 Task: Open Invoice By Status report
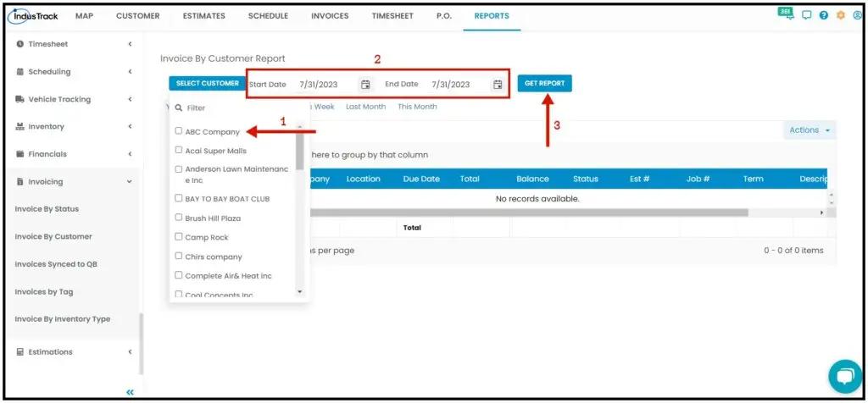47,209
